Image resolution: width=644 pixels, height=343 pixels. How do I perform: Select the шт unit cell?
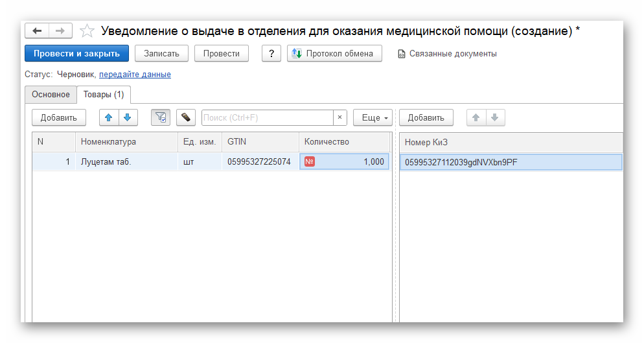200,161
